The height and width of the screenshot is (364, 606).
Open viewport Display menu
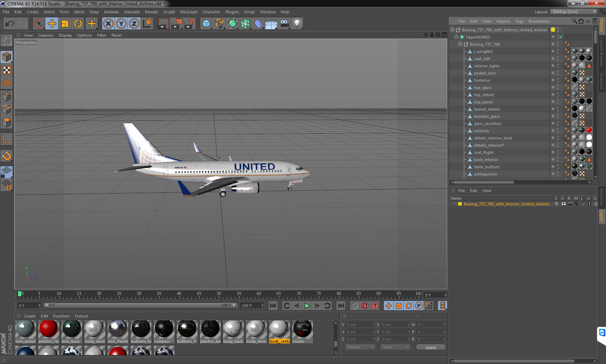tap(65, 35)
